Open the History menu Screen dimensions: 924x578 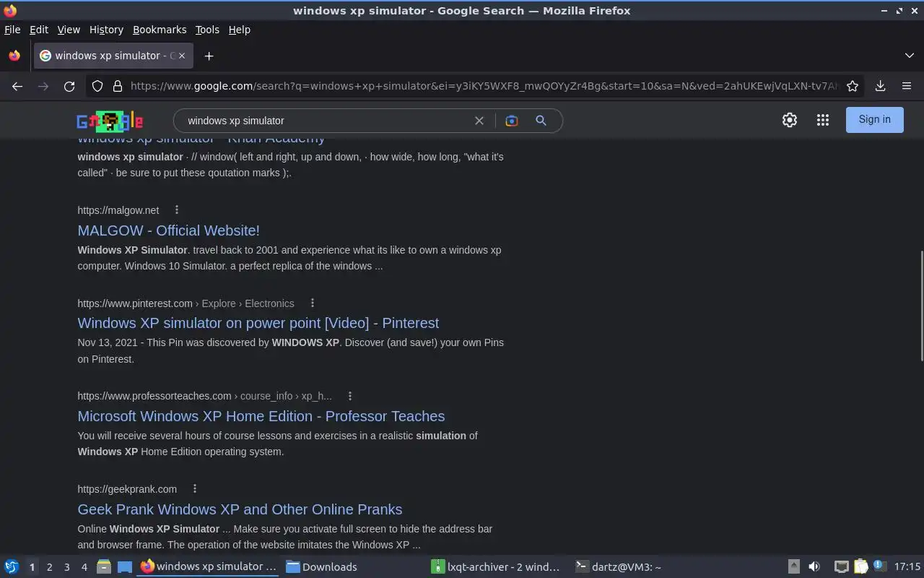point(106,30)
